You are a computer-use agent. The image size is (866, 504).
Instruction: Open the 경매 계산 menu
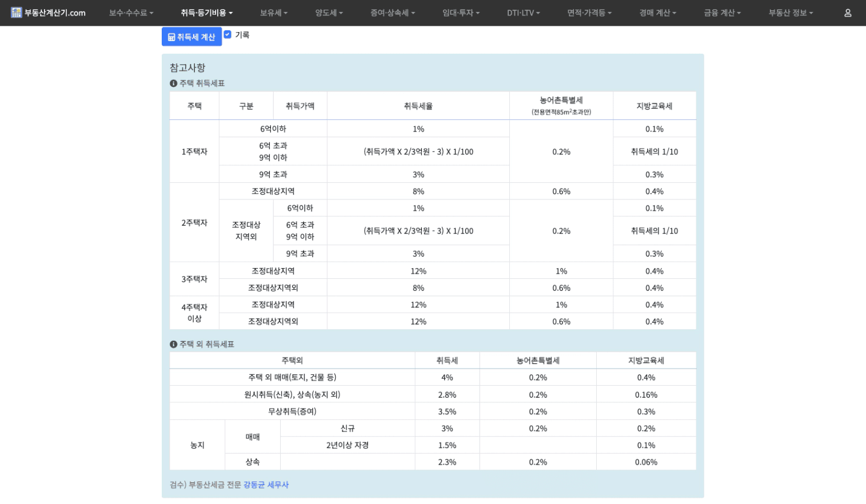(657, 13)
